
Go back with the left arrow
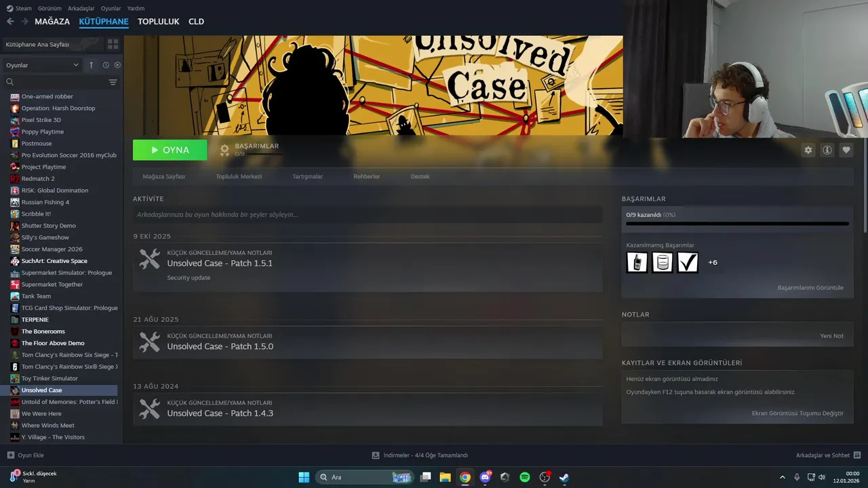[x=10, y=22]
